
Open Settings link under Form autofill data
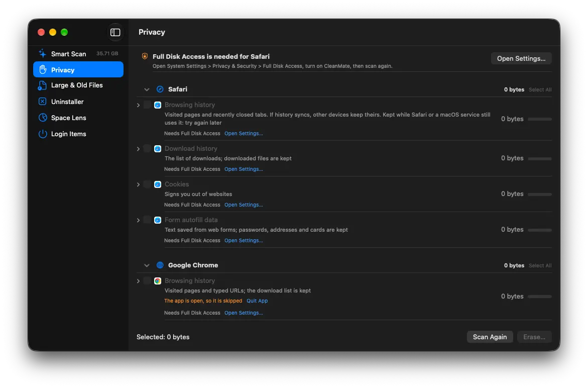[x=244, y=241]
